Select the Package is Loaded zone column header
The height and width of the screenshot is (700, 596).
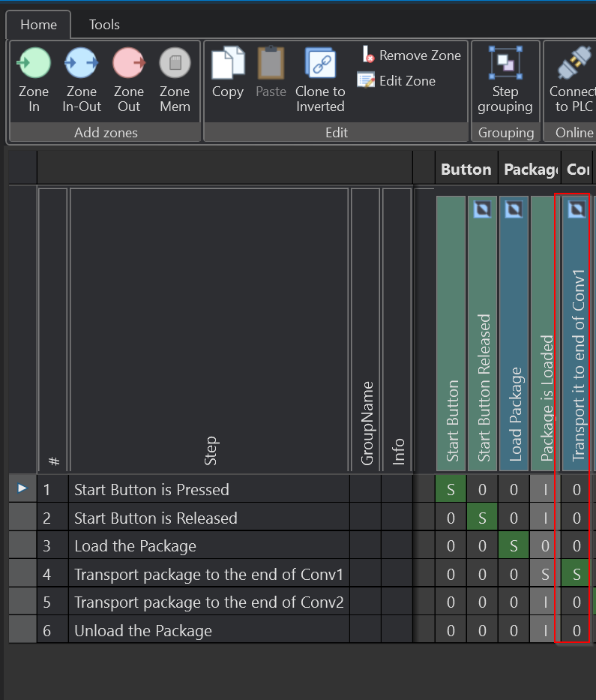545,333
